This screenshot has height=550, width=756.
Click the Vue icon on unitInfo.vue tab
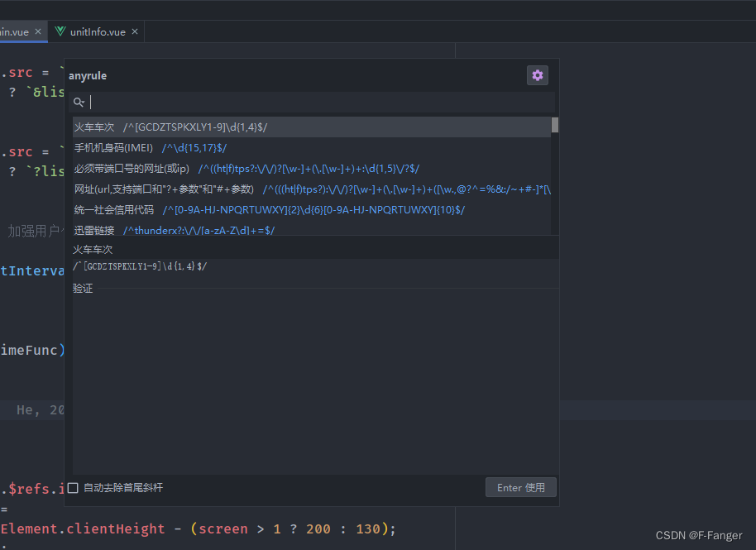tap(60, 31)
